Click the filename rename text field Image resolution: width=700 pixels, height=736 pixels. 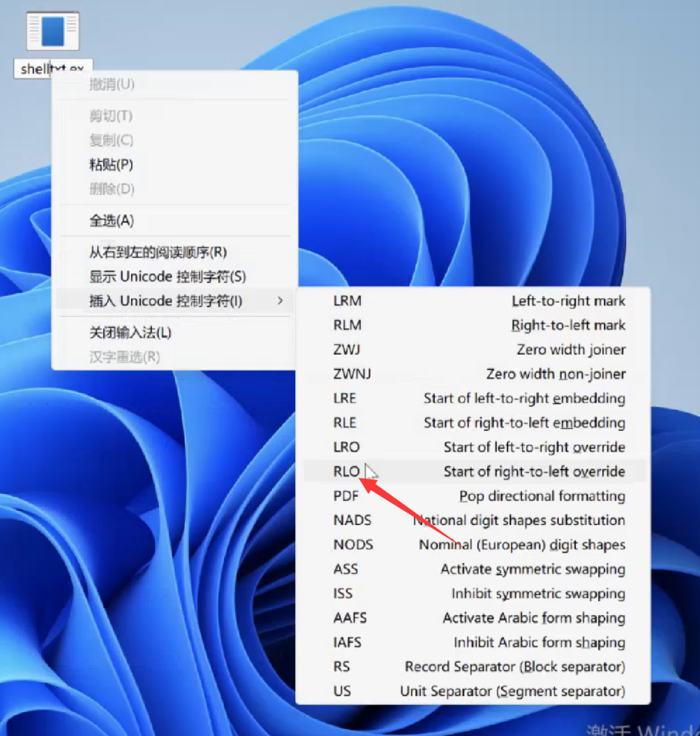[x=53, y=69]
